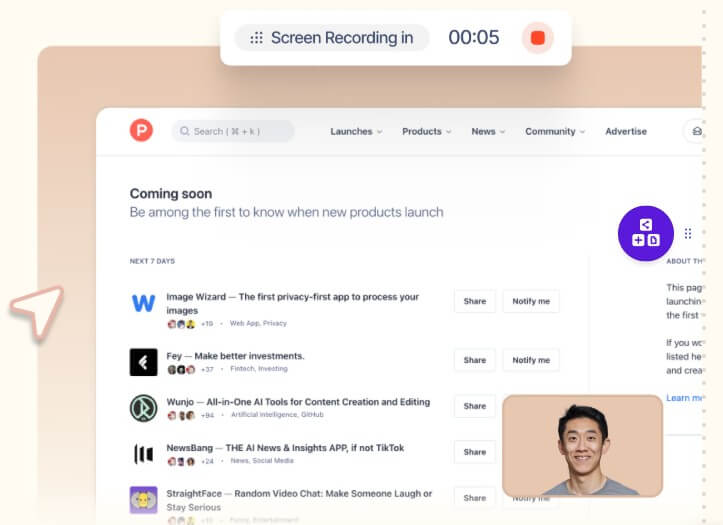Screen dimensions: 723x525
Task: Expand the Products menu
Action: 427,131
